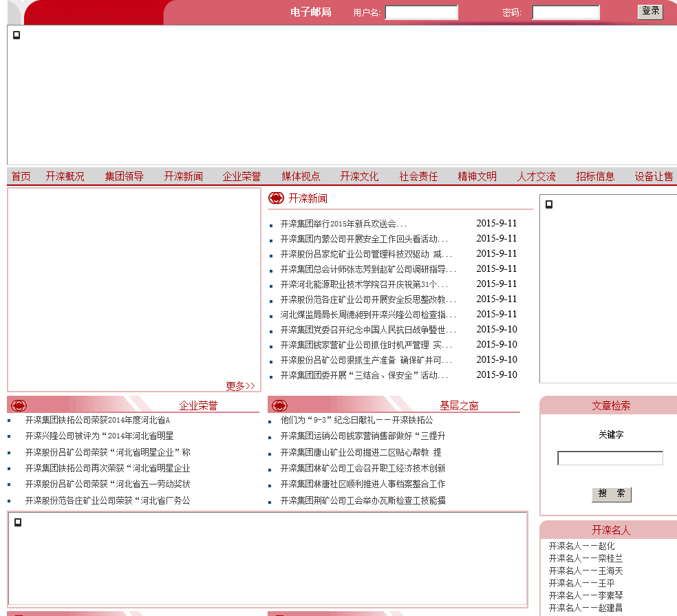
Task: Click the 电子邮局 email heading
Action: 311,12
